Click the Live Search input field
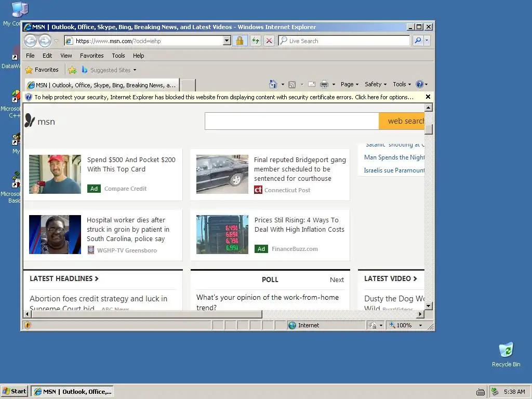 pos(344,41)
